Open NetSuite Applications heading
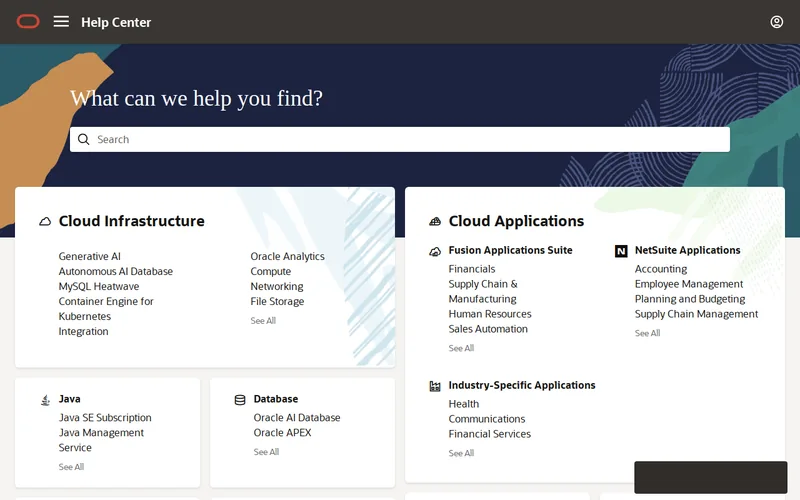The width and height of the screenshot is (800, 500). coord(687,250)
